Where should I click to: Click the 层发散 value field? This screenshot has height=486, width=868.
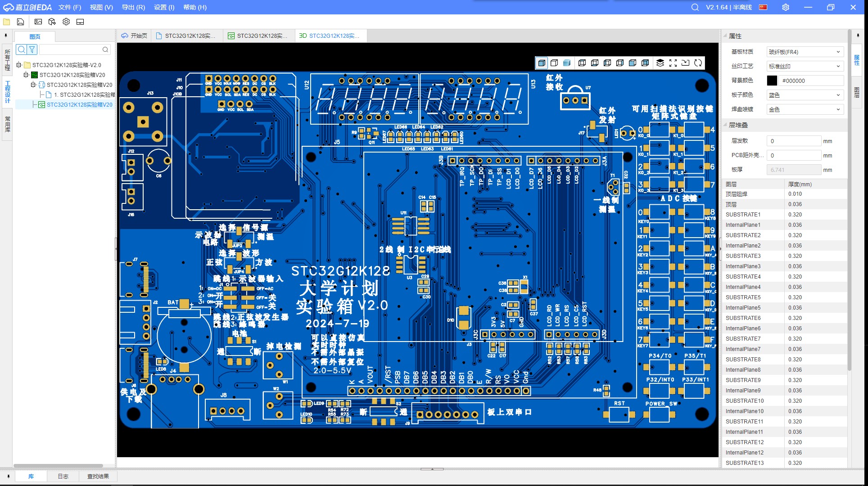(794, 141)
